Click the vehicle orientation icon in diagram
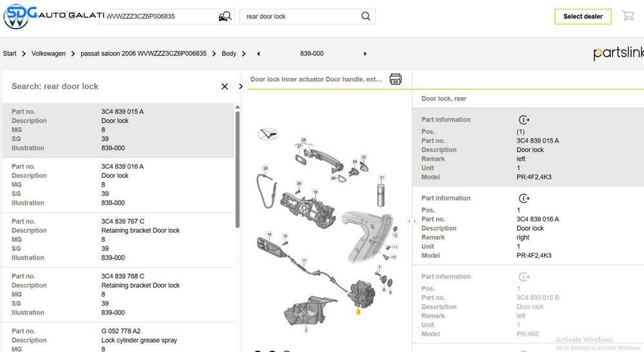The image size is (644, 352). coord(268,134)
